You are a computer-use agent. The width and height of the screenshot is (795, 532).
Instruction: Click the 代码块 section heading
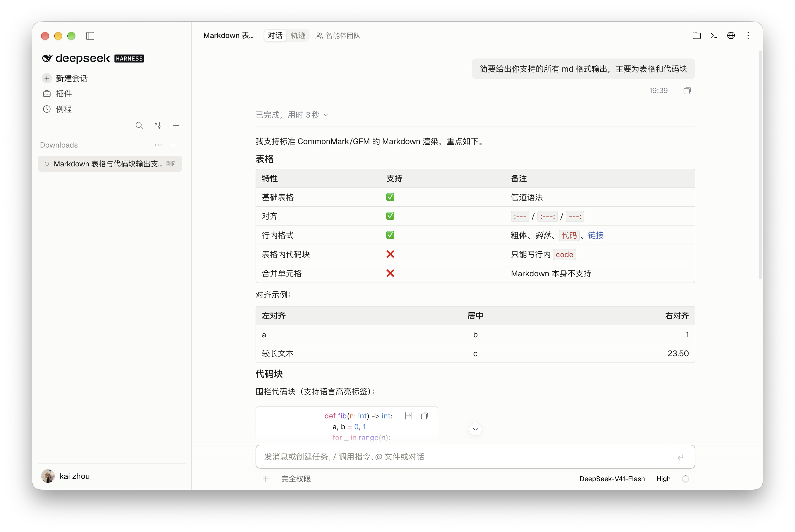pyautogui.click(x=269, y=374)
